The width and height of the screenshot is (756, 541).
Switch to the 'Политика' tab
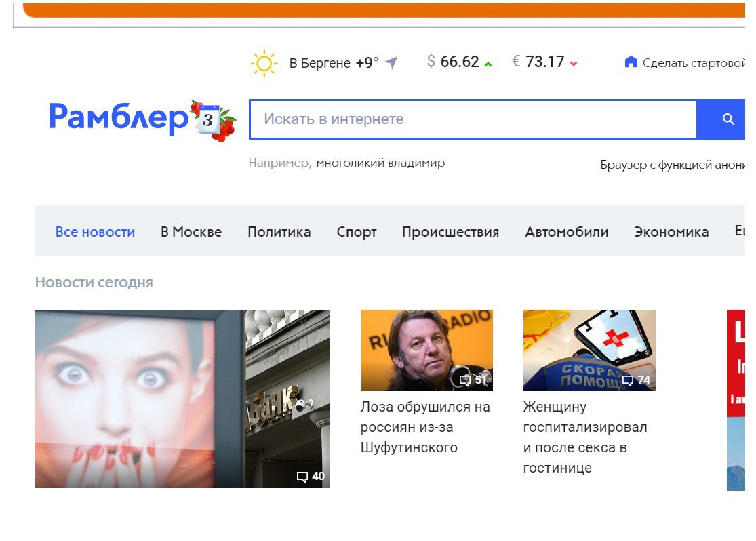(x=279, y=232)
